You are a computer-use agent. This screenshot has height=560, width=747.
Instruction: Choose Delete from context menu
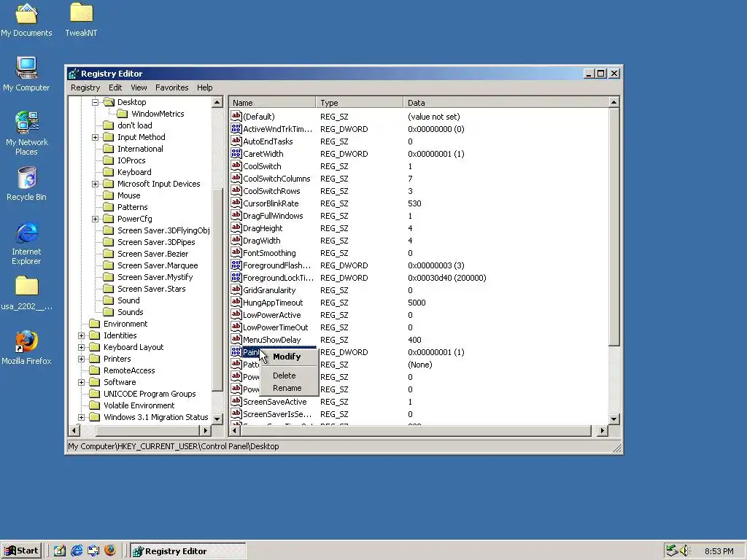(x=289, y=376)
